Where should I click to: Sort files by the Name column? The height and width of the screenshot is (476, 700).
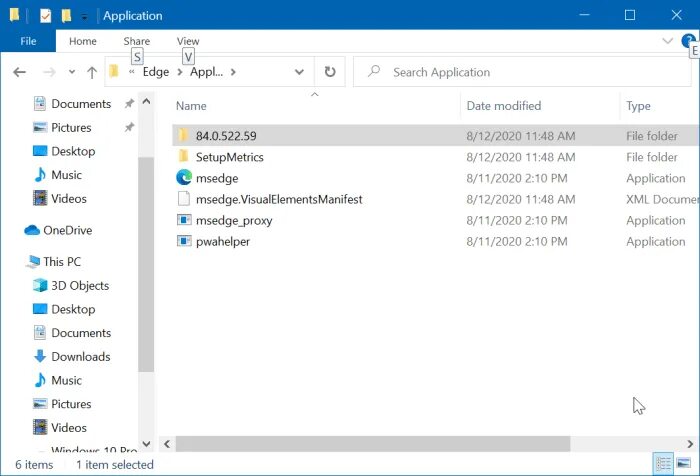pyautogui.click(x=191, y=106)
